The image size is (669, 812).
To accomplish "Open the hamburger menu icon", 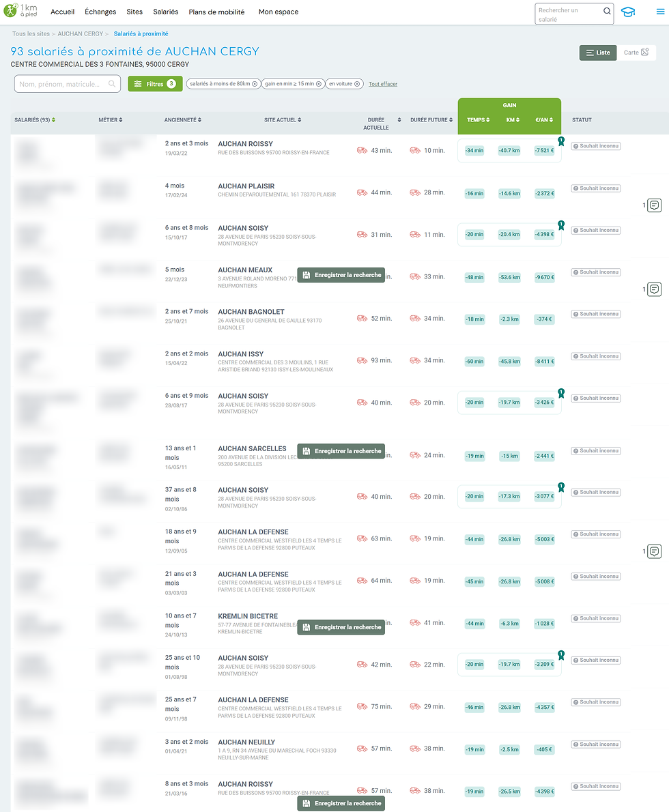I will 660,12.
